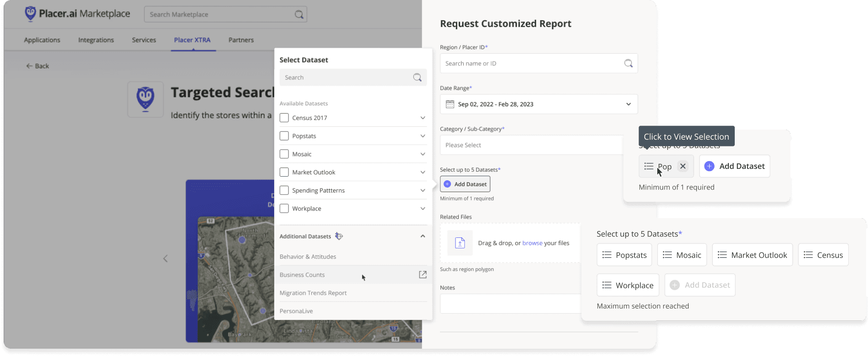
Task: Click the browse files link
Action: (x=532, y=243)
